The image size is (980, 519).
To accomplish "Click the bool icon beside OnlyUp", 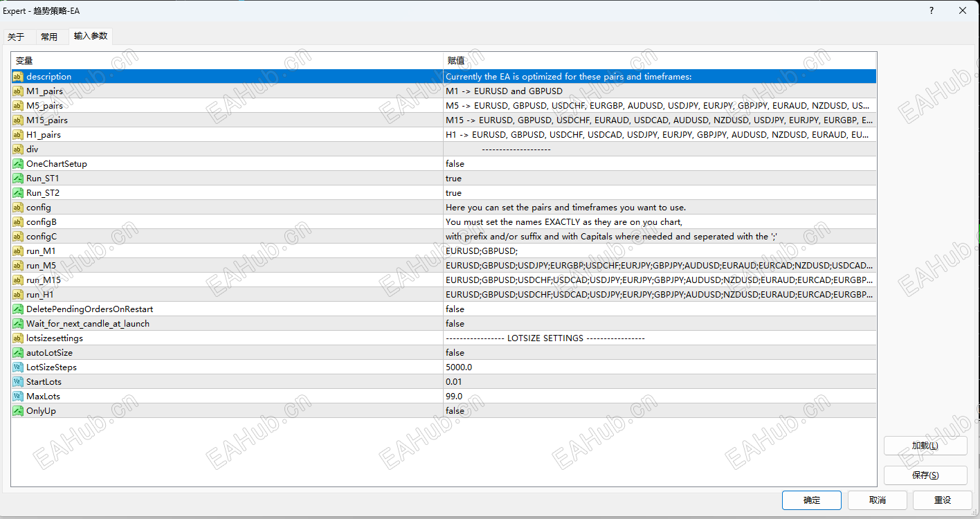I will (18, 411).
